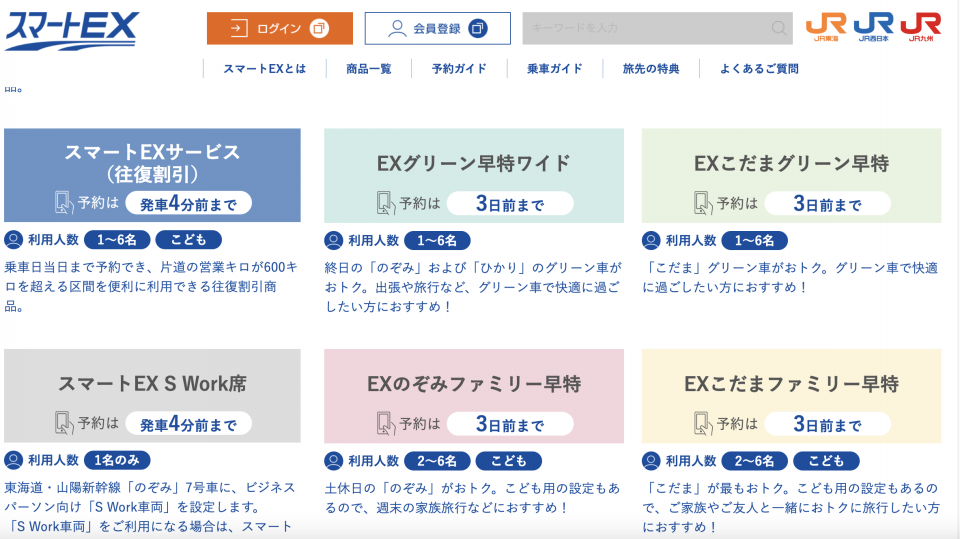The height and width of the screenshot is (539, 960).
Task: Click description starting 東海道・山陽新幹線「のぞみ」7号車
Action: pyautogui.click(x=150, y=507)
